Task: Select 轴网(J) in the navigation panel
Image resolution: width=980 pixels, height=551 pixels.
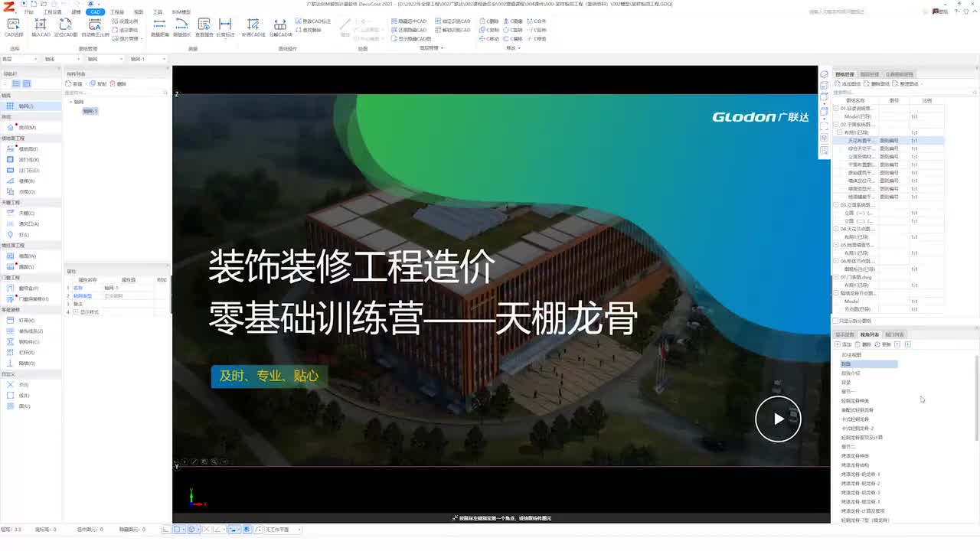Action: (x=31, y=106)
